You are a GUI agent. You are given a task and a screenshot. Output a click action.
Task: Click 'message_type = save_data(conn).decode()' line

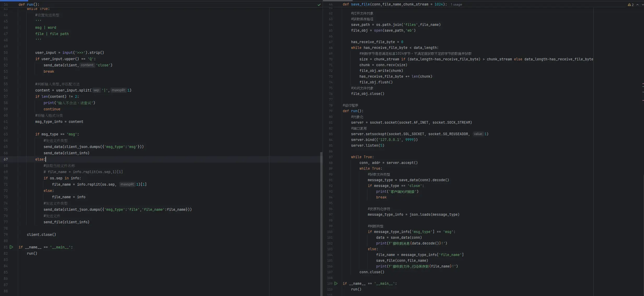pyautogui.click(x=408, y=180)
